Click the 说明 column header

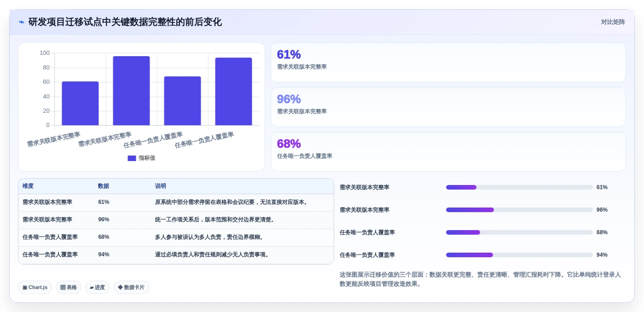(x=161, y=186)
